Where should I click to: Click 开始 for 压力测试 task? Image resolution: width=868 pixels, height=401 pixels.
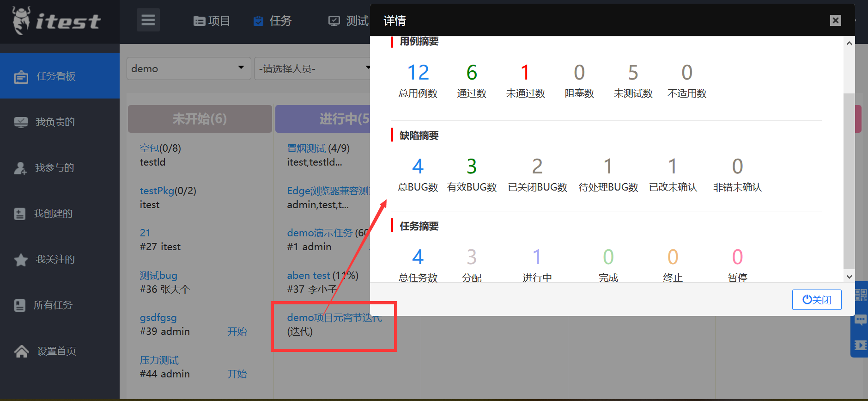click(237, 374)
